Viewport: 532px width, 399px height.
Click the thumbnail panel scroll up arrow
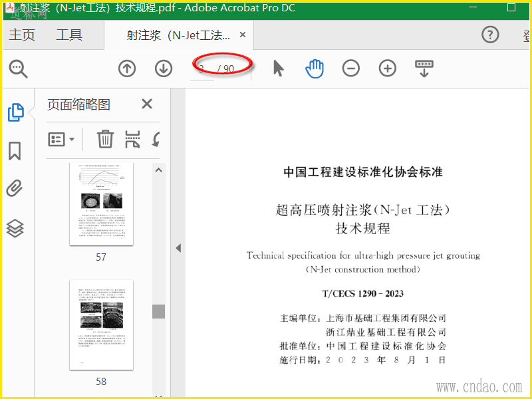pyautogui.click(x=158, y=170)
